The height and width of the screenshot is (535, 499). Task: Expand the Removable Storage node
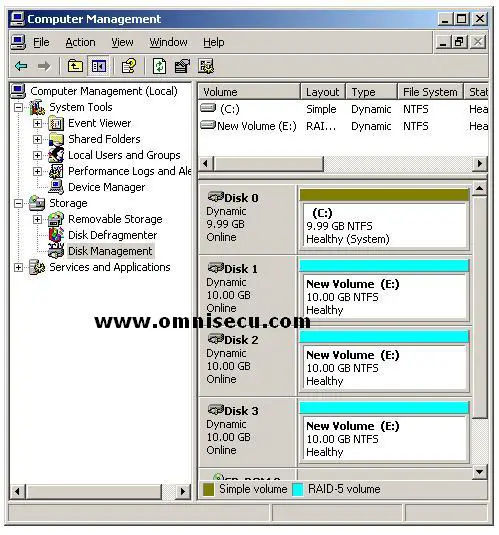click(x=37, y=219)
